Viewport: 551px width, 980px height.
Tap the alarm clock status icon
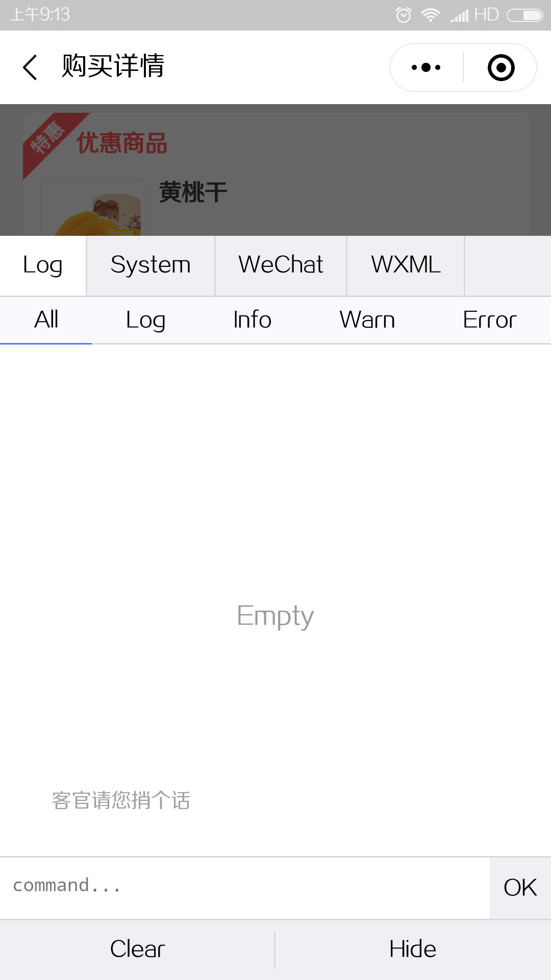[403, 15]
